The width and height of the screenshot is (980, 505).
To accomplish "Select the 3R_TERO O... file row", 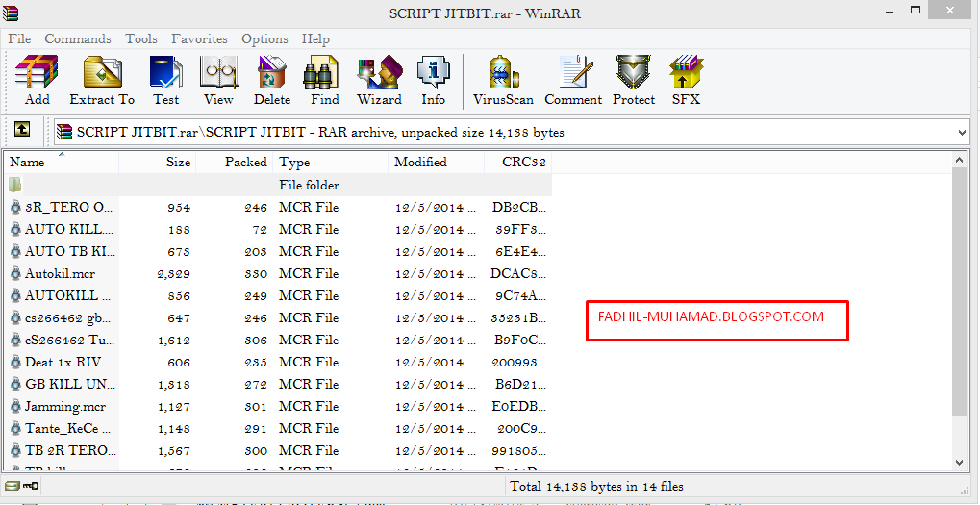I will tap(278, 207).
